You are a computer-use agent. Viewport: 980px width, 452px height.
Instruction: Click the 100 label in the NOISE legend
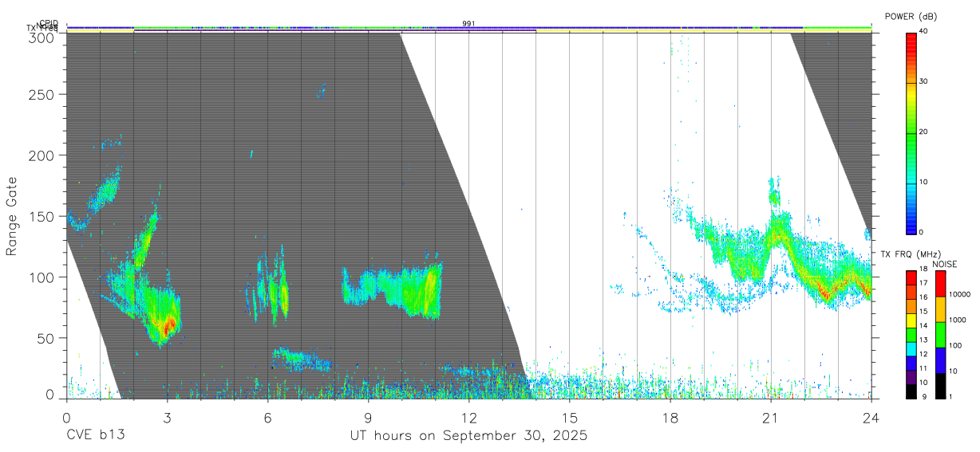click(x=955, y=345)
